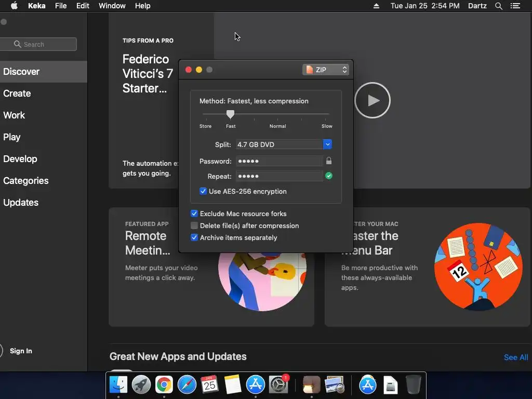The height and width of the screenshot is (399, 532).
Task: Click the Split size text field
Action: [x=279, y=144]
